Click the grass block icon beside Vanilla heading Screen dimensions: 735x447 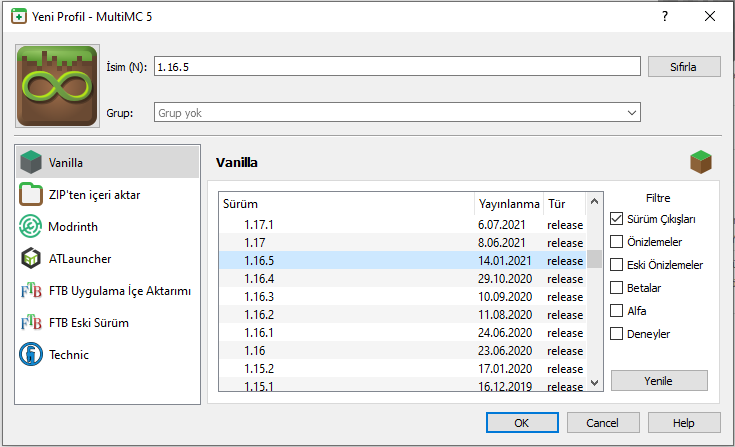[x=701, y=162]
